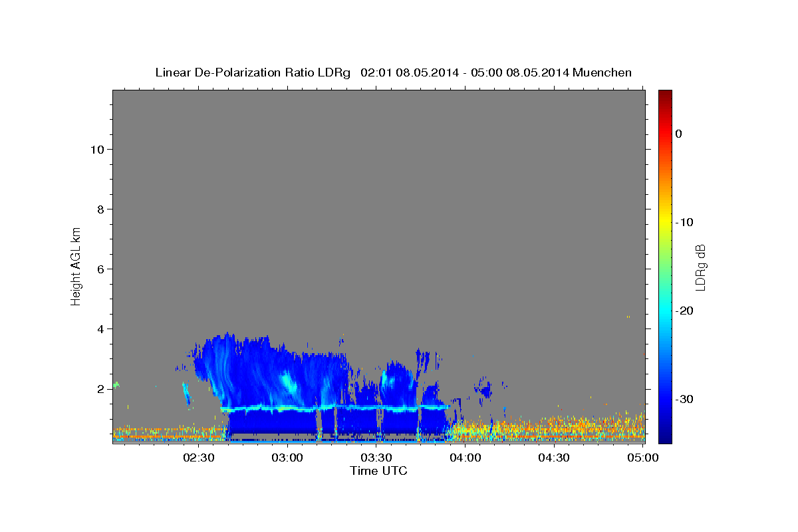Click the plot title 'Linear De-Polarization Ratio LDRg'
This screenshot has width=798, height=532.
(x=253, y=73)
